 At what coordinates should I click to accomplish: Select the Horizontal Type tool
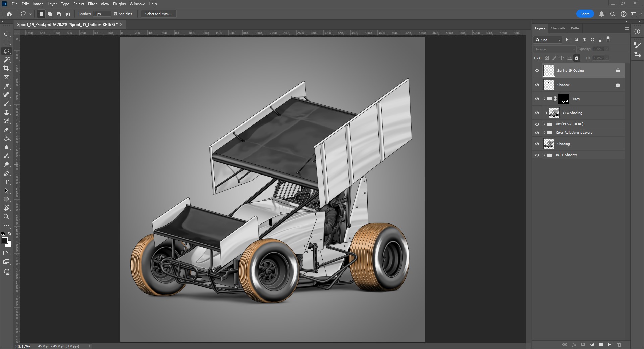[x=6, y=182]
